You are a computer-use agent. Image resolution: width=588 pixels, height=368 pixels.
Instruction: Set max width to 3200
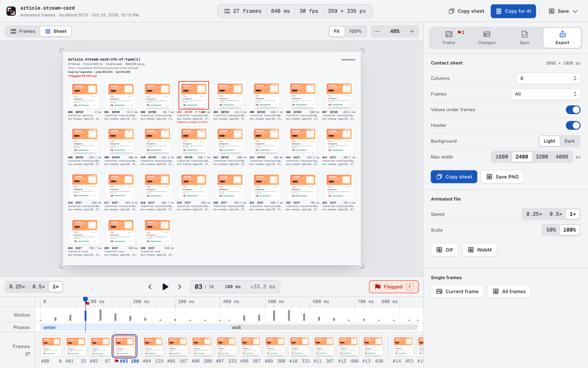click(x=542, y=157)
